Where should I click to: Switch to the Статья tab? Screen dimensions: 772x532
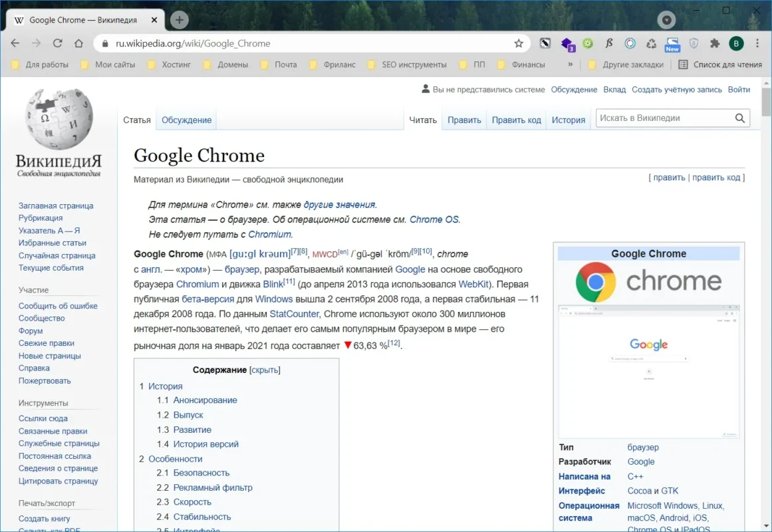click(x=137, y=120)
